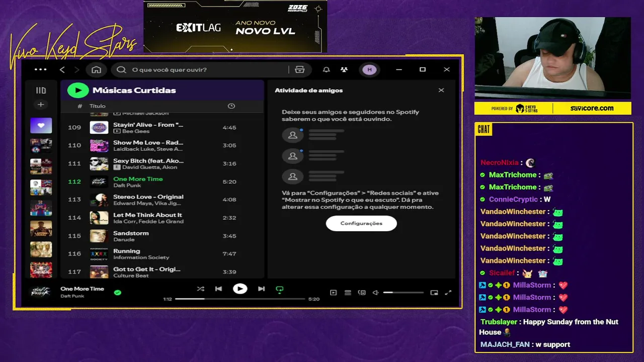
Task: Select track Let Me Think About It
Action: pos(162,218)
